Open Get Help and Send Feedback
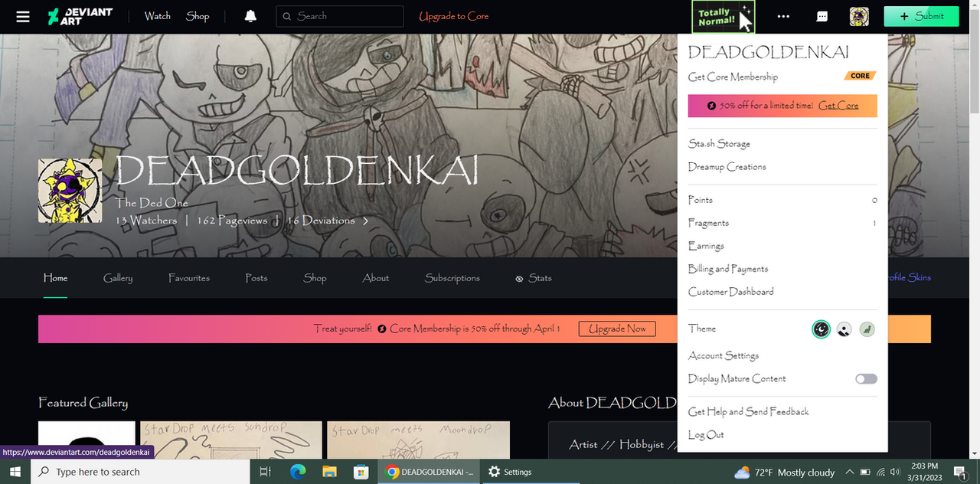Viewport: 980px width, 484px height. (748, 412)
